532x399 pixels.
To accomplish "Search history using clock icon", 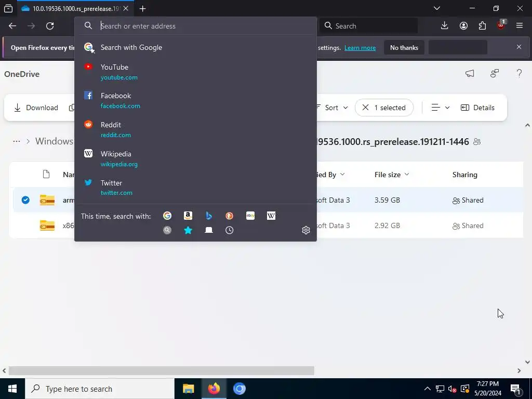I will click(x=229, y=230).
